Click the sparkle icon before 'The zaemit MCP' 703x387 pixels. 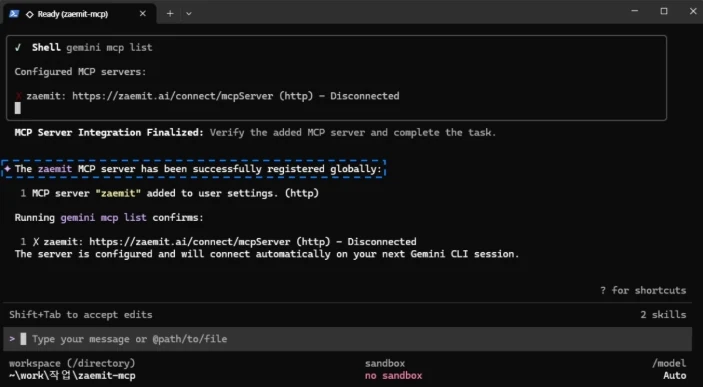point(7,169)
